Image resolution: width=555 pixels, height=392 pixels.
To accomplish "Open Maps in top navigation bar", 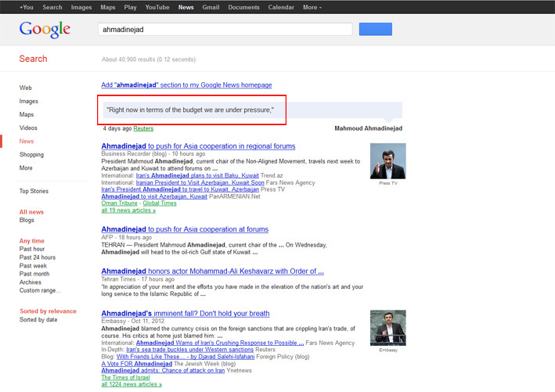I will 108,7.
